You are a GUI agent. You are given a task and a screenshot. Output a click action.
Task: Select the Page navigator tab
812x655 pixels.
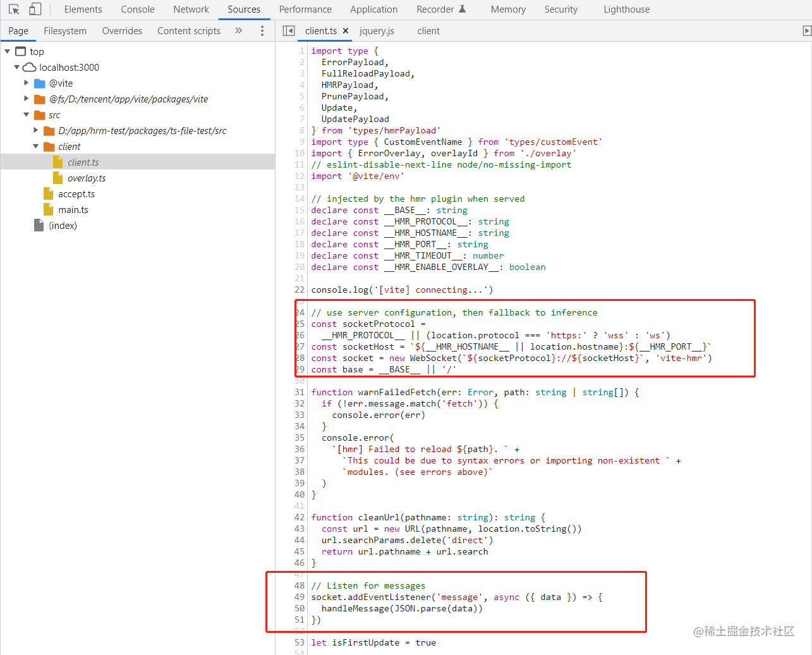[x=18, y=31]
